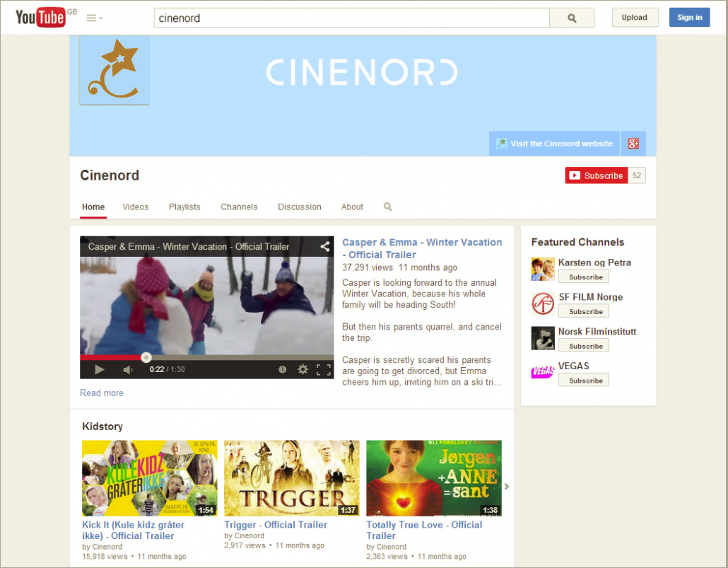
Task: Open the VEGAS channel name
Action: [x=573, y=366]
